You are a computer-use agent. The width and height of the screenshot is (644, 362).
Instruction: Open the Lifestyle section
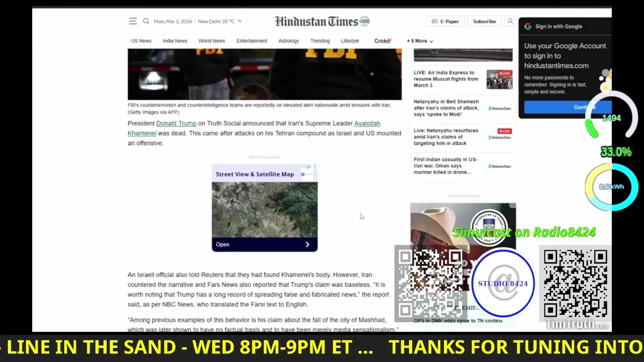(350, 41)
